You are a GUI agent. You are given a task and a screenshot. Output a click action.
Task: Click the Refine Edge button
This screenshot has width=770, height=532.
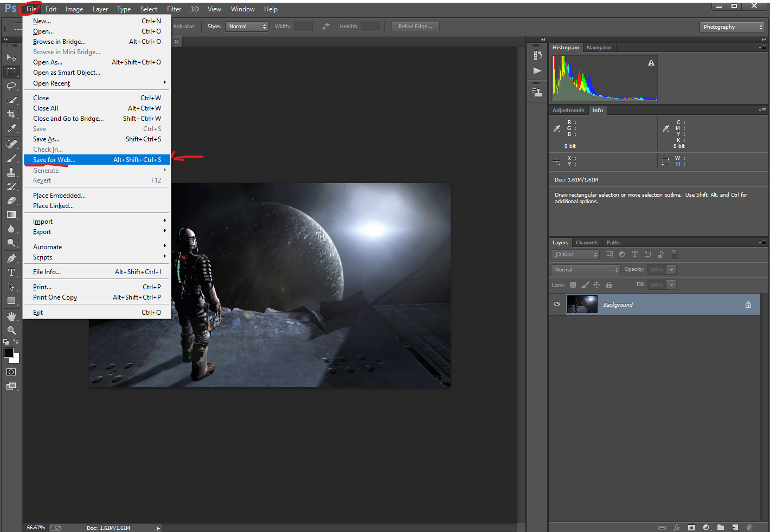(415, 27)
